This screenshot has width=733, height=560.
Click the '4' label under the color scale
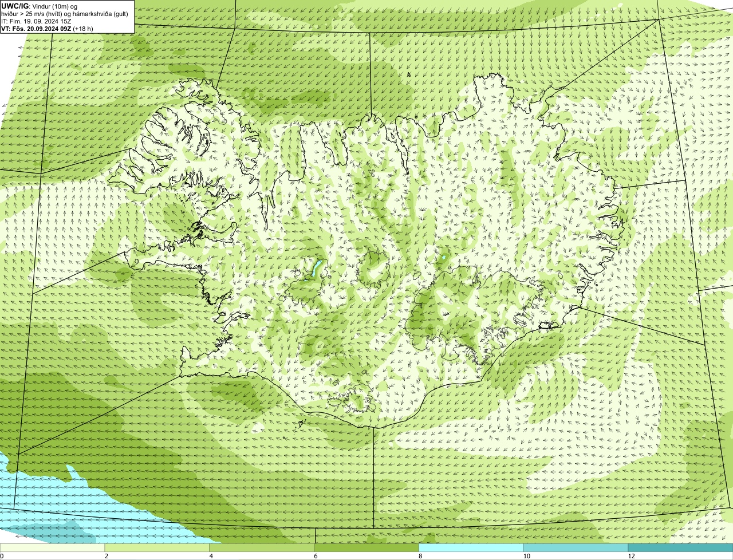(x=211, y=556)
